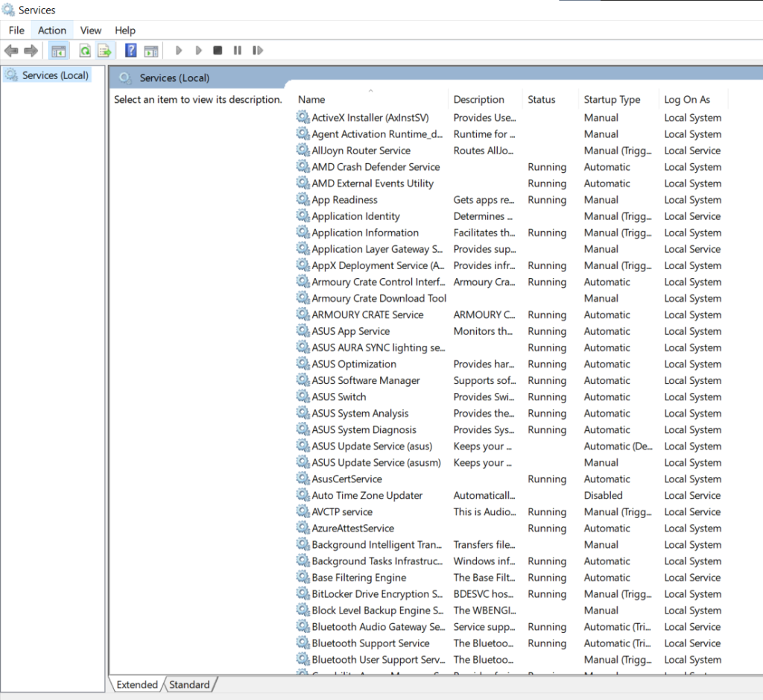Image resolution: width=763 pixels, height=700 pixels.
Task: Select Background Tasks Infrastructure service
Action: 510,561
